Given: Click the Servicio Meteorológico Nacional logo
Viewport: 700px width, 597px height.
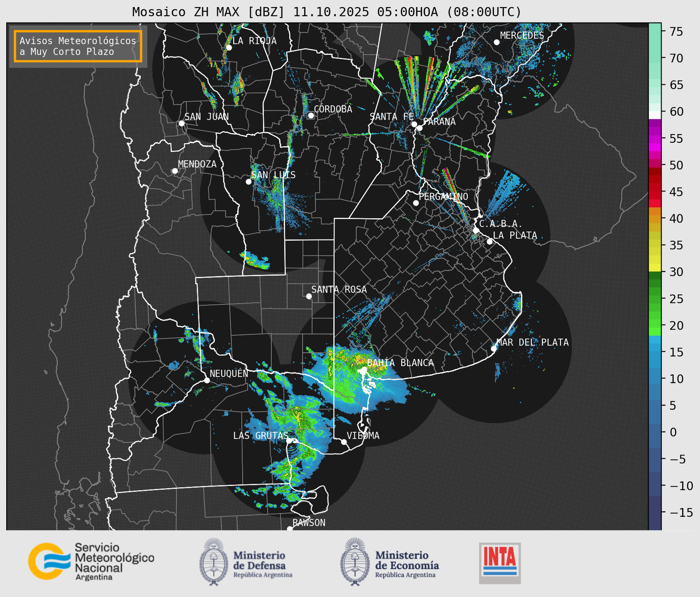Looking at the screenshot, I should (x=91, y=561).
